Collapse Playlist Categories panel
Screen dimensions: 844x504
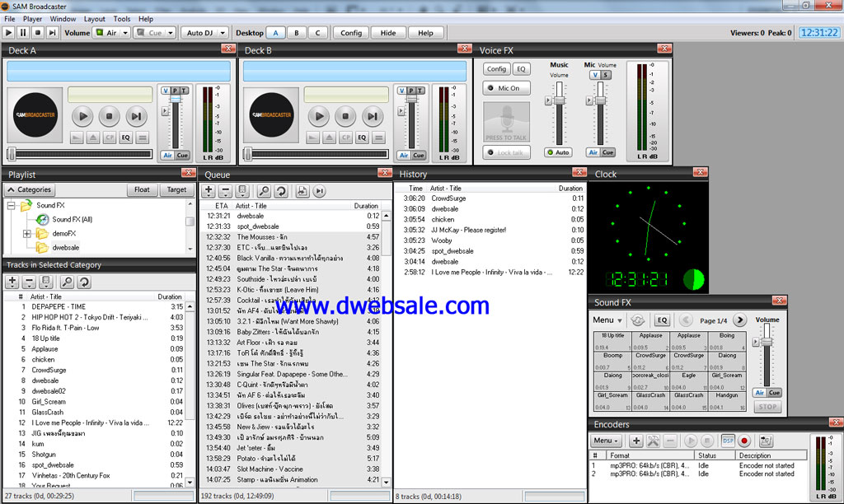[29, 190]
